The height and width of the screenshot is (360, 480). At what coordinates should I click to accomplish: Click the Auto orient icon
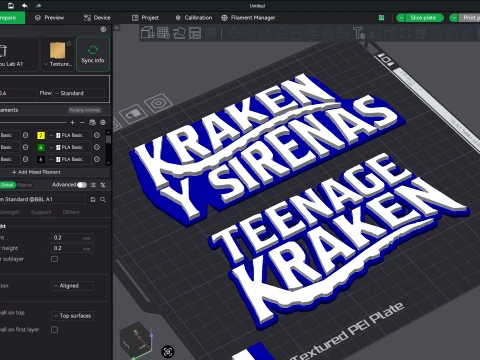[x=179, y=33]
